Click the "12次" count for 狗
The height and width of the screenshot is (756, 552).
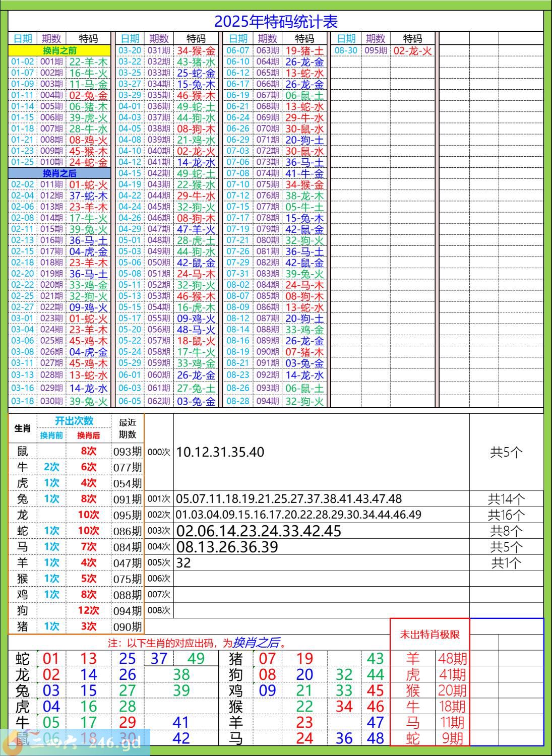point(89,610)
